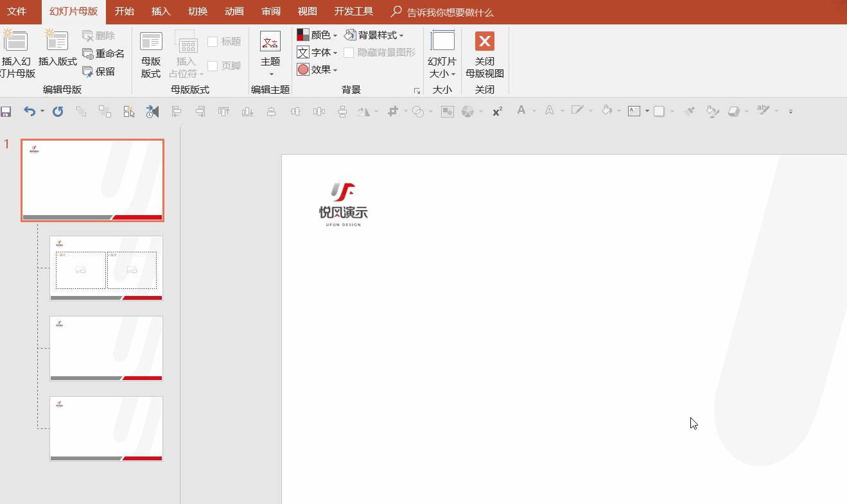
Task: Open the 字体 (Fonts) dropdown
Action: [317, 53]
